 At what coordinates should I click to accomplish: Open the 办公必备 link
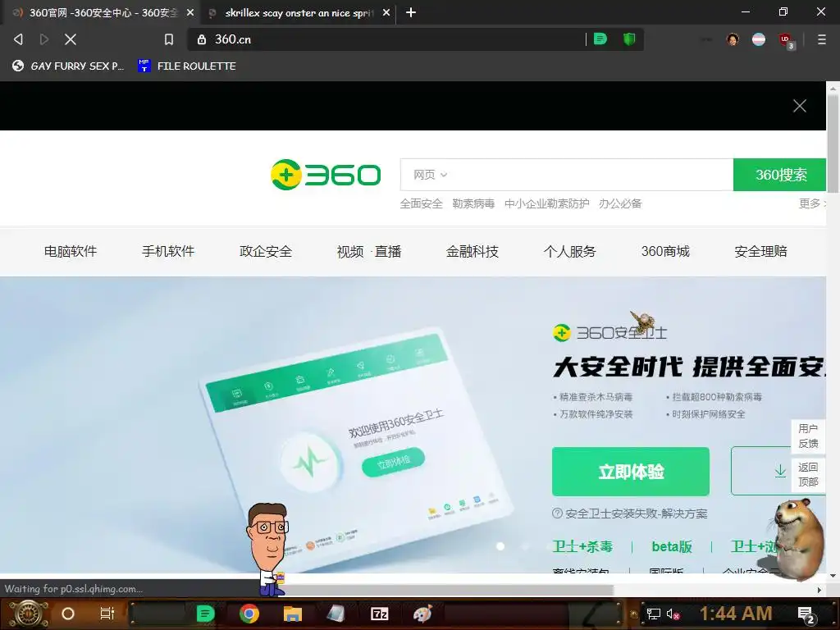[x=620, y=203]
